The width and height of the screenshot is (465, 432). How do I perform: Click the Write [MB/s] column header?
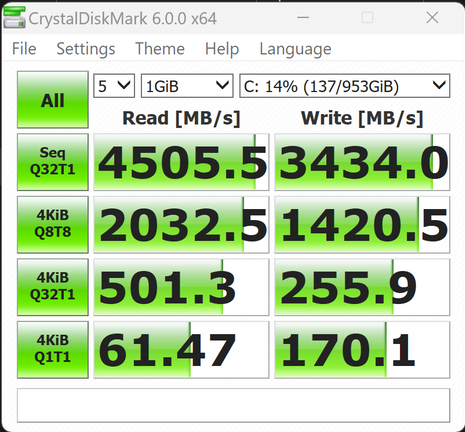point(362,118)
